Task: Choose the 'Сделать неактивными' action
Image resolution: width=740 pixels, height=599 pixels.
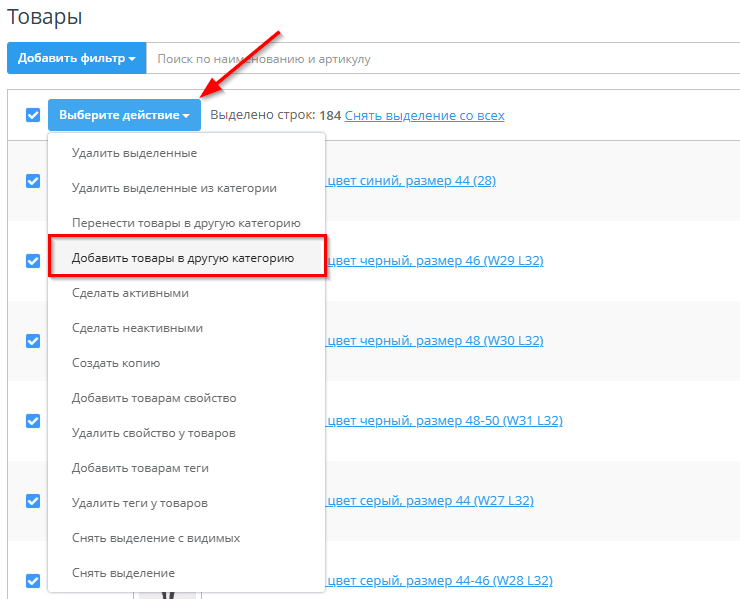Action: pos(137,328)
